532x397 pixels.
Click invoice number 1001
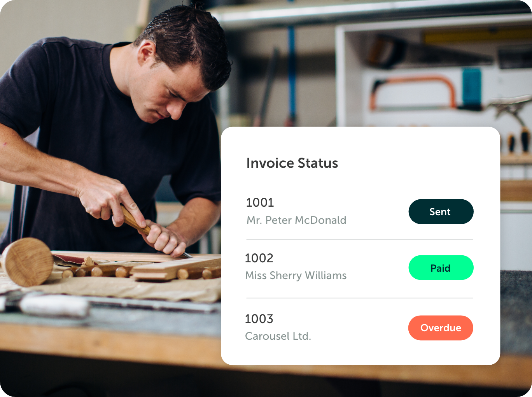260,202
